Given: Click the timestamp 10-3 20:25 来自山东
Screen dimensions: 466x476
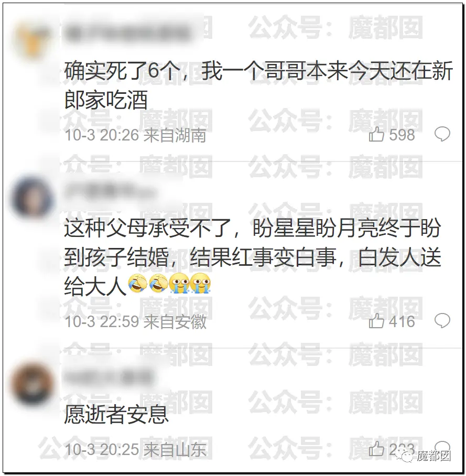Looking at the screenshot, I should [135, 449].
